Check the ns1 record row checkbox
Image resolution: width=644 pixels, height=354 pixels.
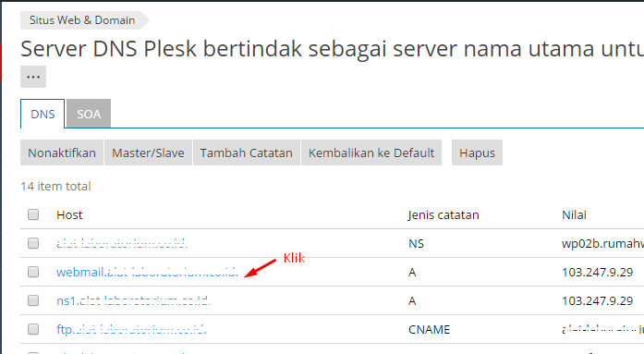click(x=33, y=300)
